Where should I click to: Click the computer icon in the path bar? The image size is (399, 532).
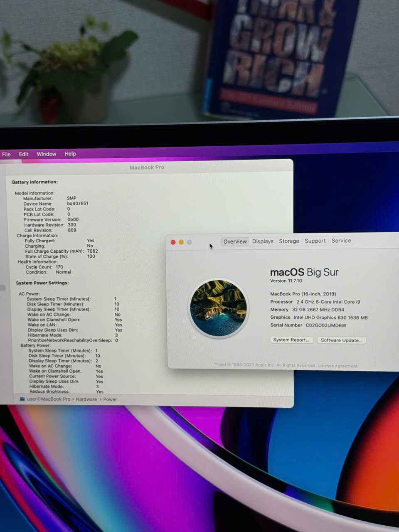click(x=22, y=399)
